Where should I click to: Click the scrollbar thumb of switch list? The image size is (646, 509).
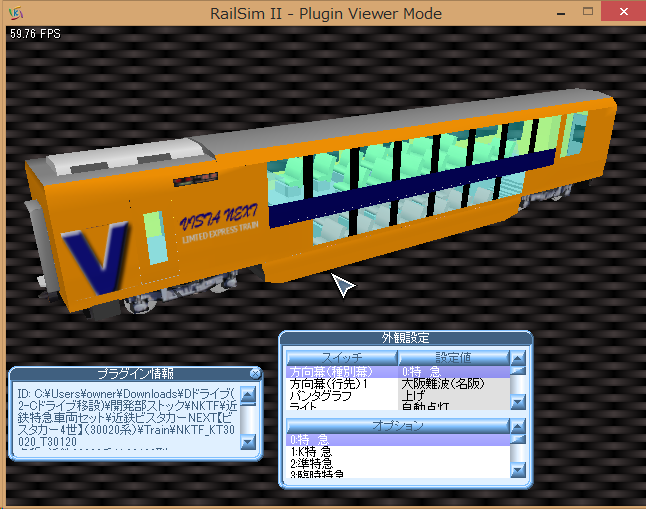(x=518, y=371)
